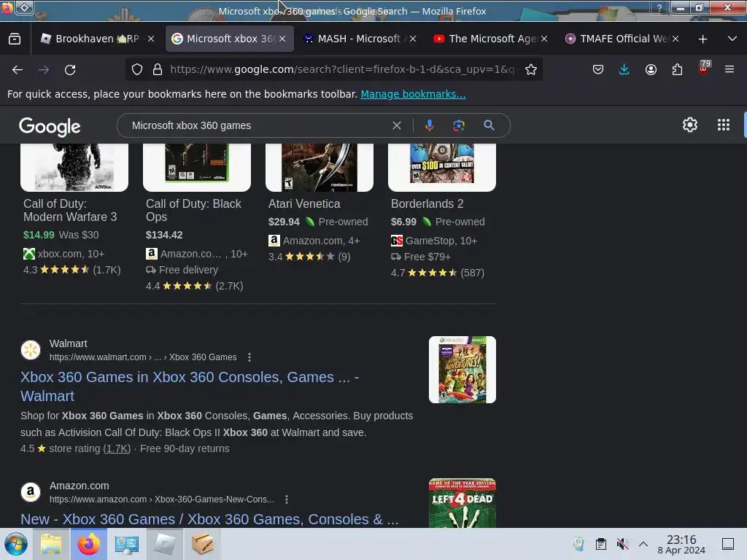Open the Extensions puzzle icon
Screen dimensions: 747x560
[x=677, y=69]
